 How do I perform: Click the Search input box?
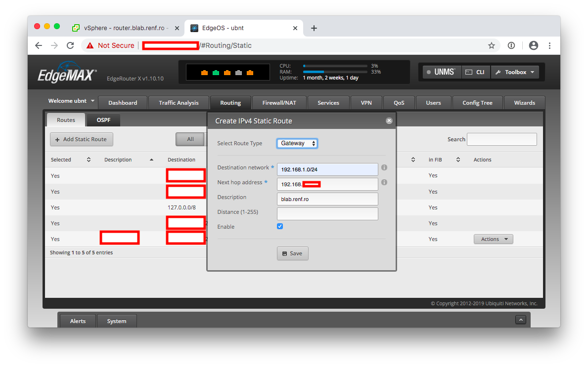(x=502, y=139)
